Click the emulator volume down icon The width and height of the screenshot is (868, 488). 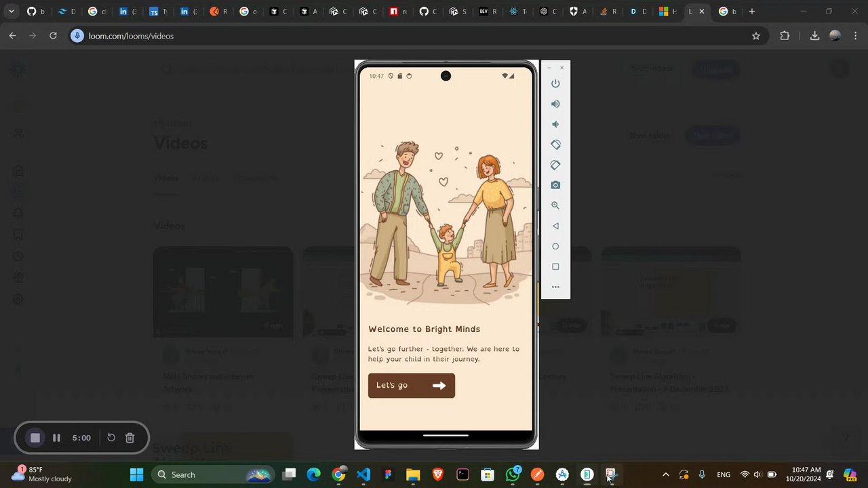click(x=555, y=124)
